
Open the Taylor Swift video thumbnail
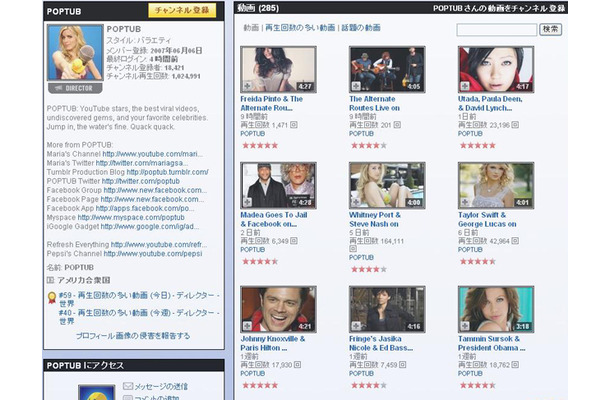496,185
